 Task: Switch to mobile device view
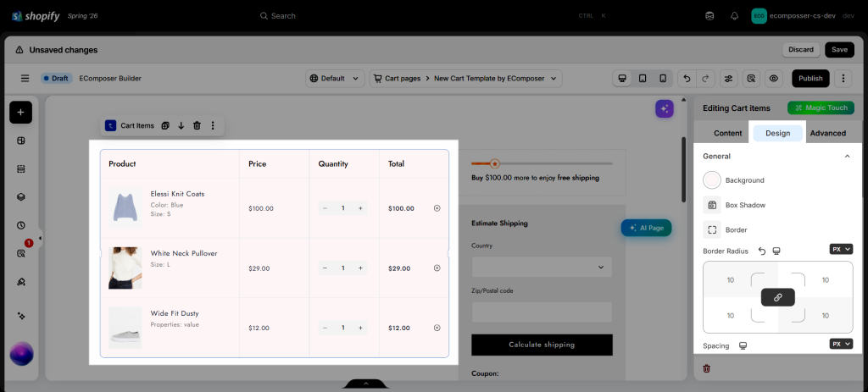point(663,79)
